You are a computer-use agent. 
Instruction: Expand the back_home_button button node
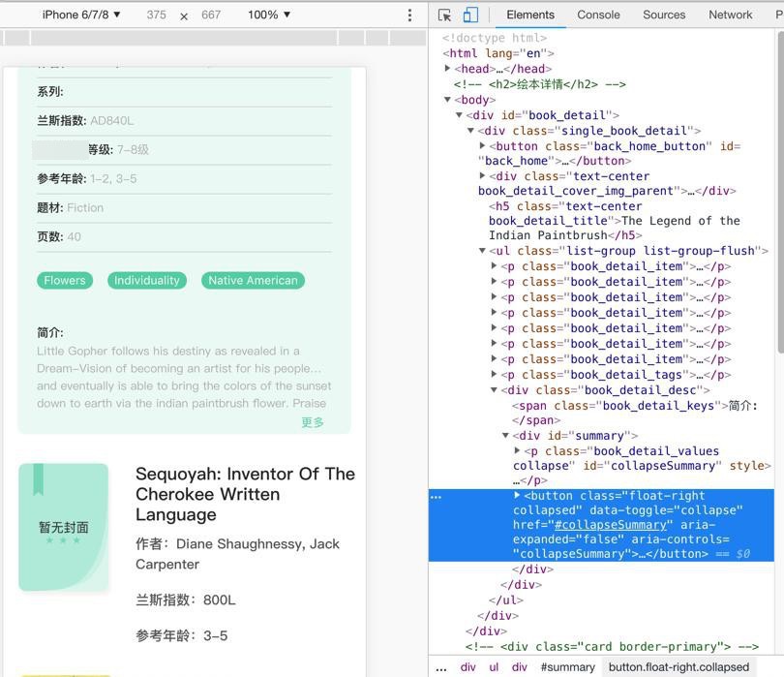[x=482, y=145]
